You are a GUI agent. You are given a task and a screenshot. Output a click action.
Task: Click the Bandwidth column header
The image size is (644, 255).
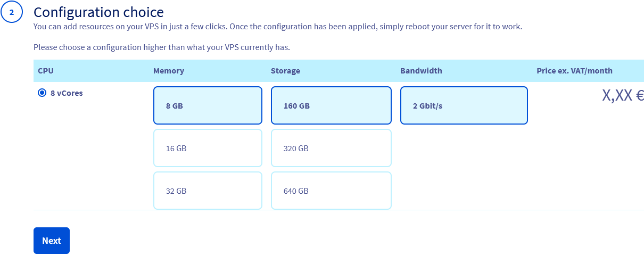(421, 71)
